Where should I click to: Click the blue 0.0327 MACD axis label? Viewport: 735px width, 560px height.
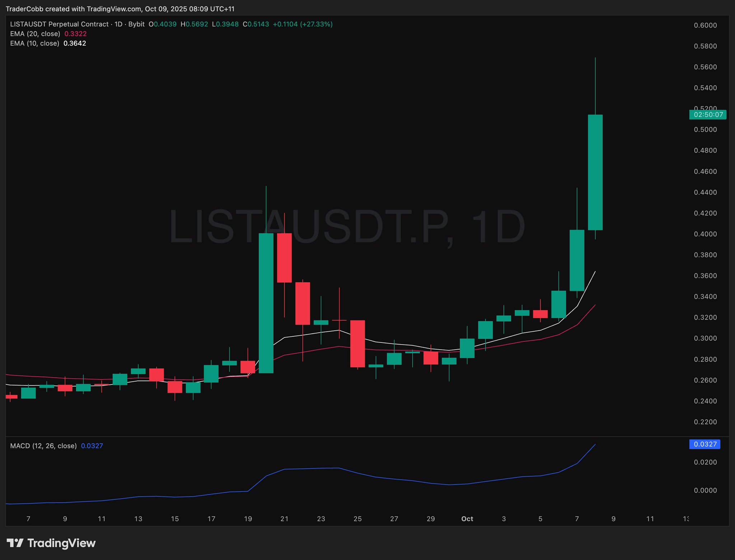pyautogui.click(x=704, y=444)
